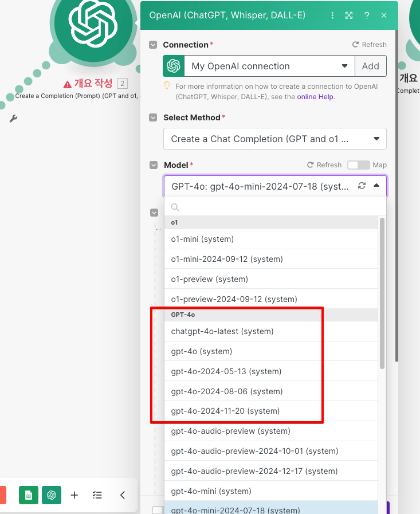Open the online Help link
Screen dimensions: 420x514
click(x=315, y=97)
